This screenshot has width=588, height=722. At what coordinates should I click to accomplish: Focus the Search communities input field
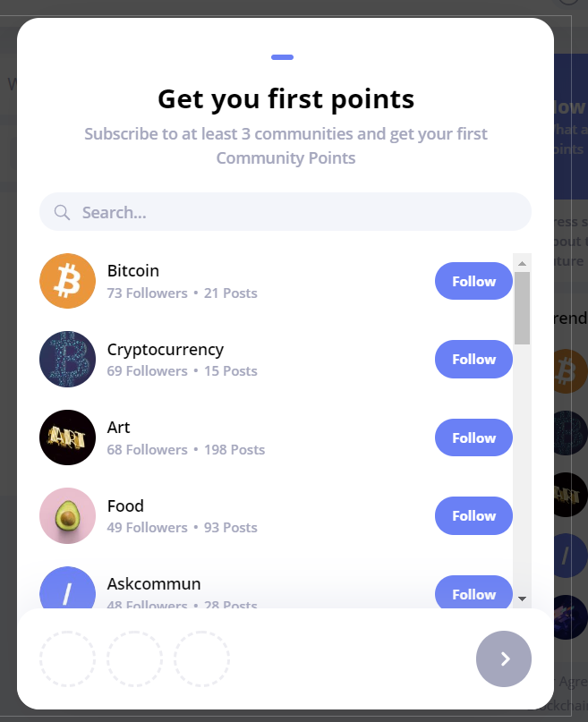pos(285,212)
